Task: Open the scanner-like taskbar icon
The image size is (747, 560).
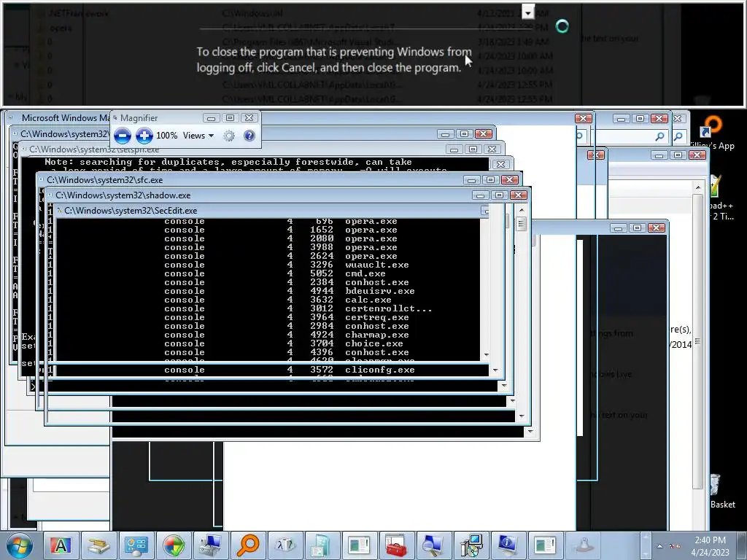Action: pyautogui.click(x=98, y=545)
